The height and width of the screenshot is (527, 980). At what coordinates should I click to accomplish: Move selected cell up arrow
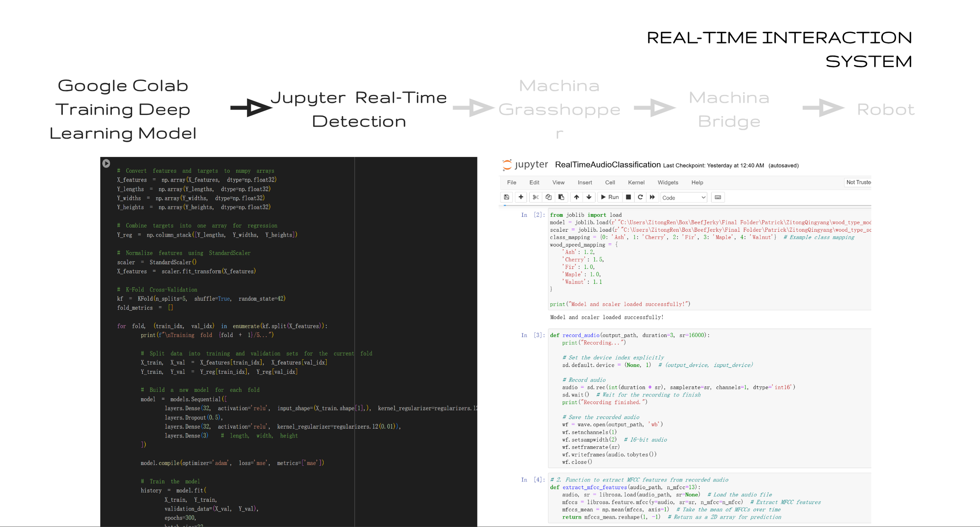tap(576, 197)
